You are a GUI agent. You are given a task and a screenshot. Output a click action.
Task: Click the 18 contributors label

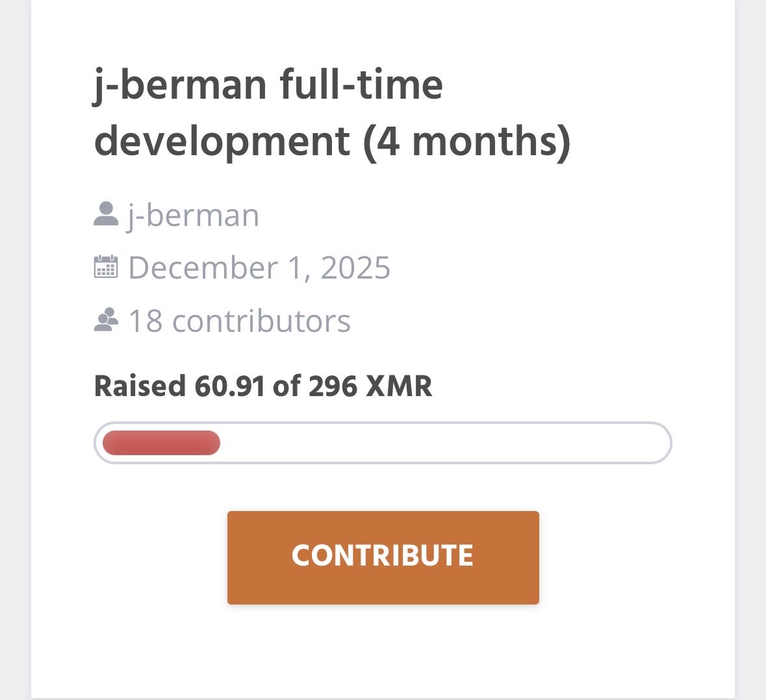coord(239,321)
